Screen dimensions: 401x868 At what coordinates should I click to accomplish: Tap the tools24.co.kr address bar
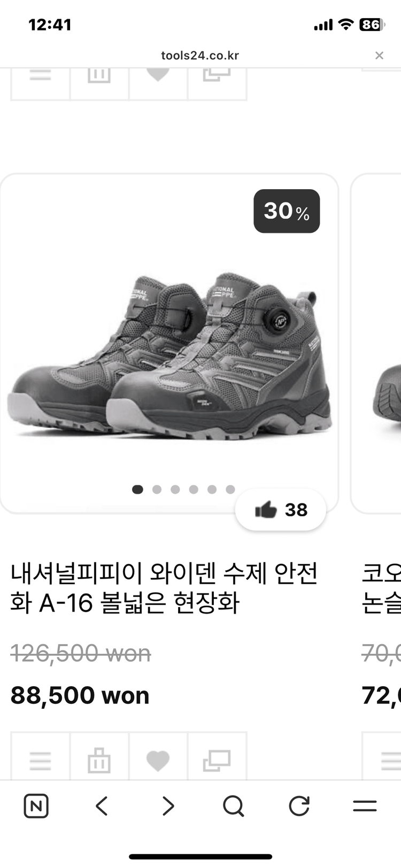point(200,56)
